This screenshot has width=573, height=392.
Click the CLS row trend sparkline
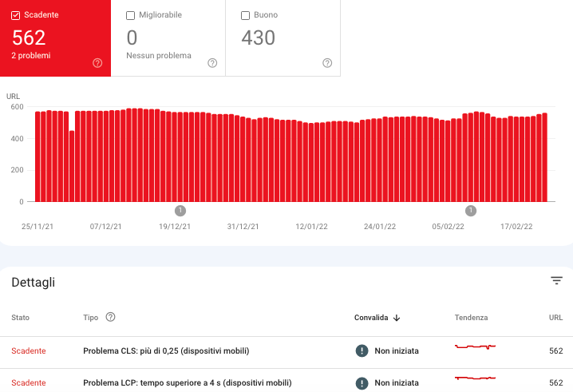tap(475, 347)
